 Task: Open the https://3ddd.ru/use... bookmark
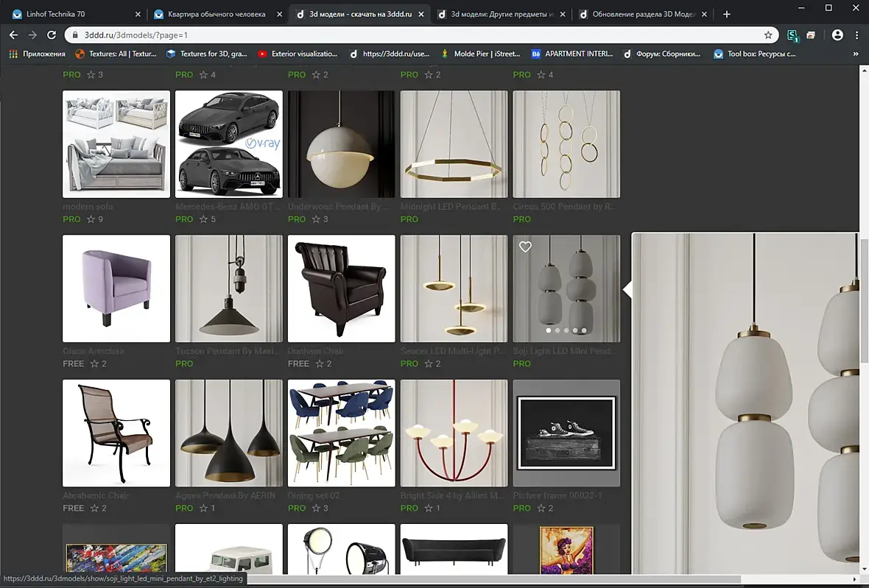pyautogui.click(x=390, y=54)
